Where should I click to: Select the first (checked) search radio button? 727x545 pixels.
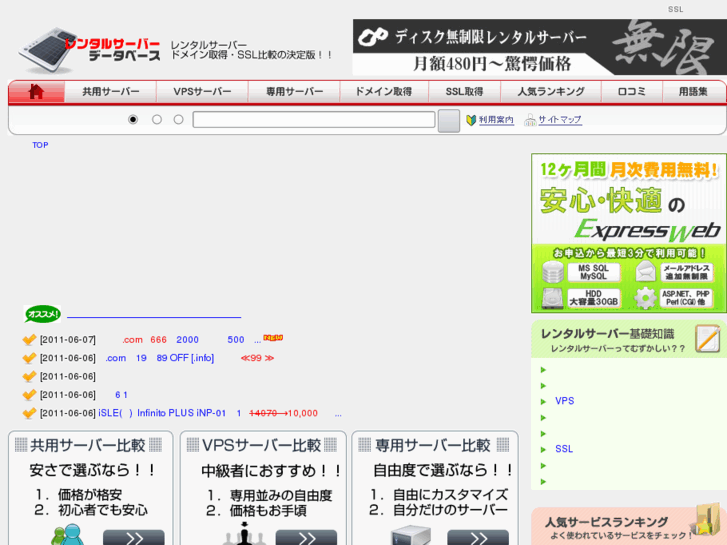(133, 120)
